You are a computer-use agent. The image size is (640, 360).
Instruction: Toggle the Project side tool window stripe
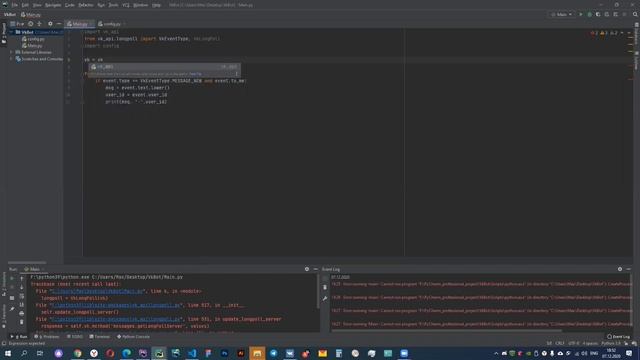click(x=4, y=33)
